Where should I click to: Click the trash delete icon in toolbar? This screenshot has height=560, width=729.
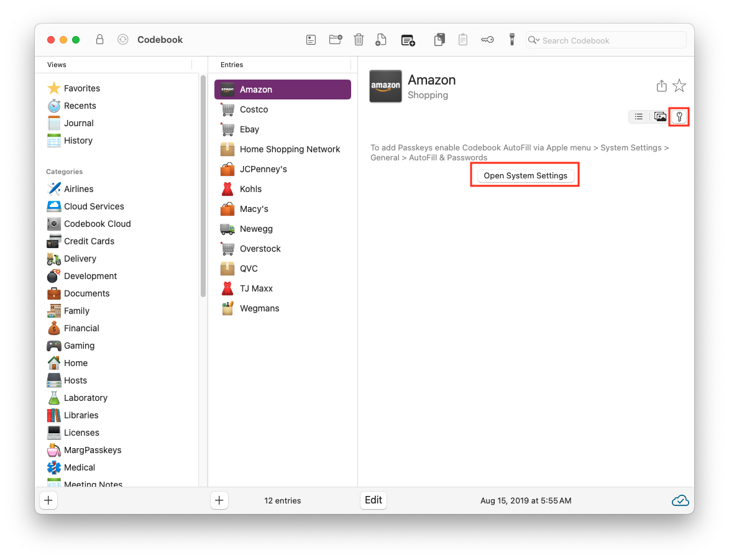(x=359, y=40)
